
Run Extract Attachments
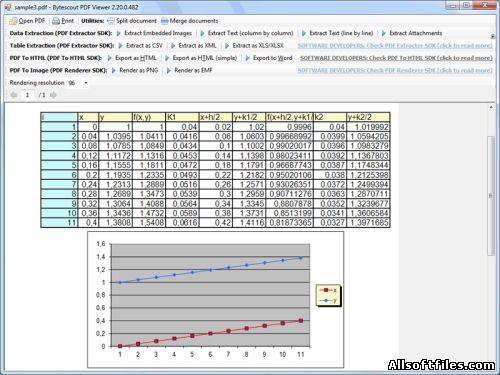coord(412,33)
